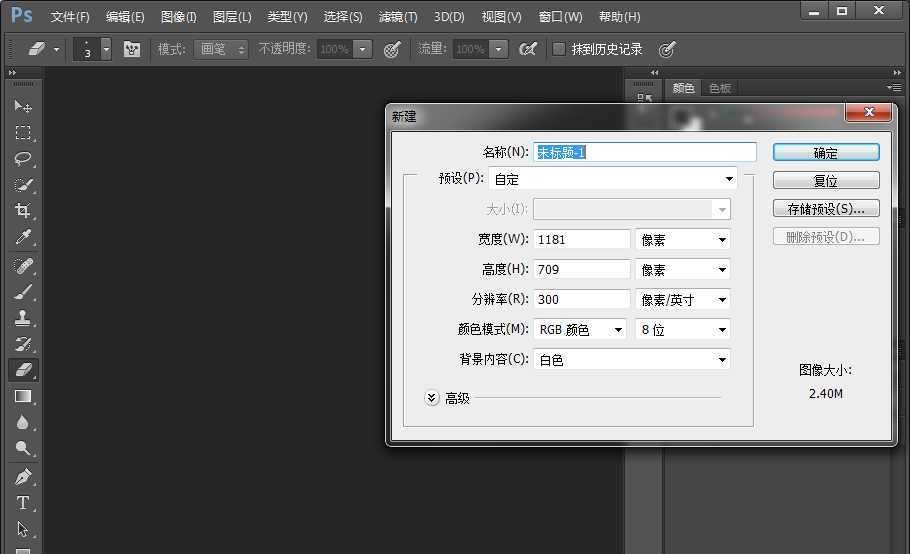Click the 确定 button
The image size is (910, 554).
coord(825,153)
